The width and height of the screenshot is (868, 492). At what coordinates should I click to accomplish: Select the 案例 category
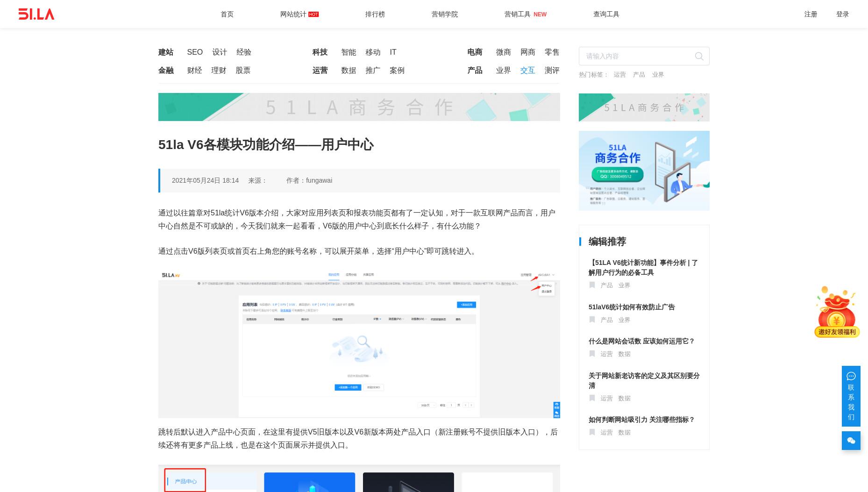click(x=397, y=71)
